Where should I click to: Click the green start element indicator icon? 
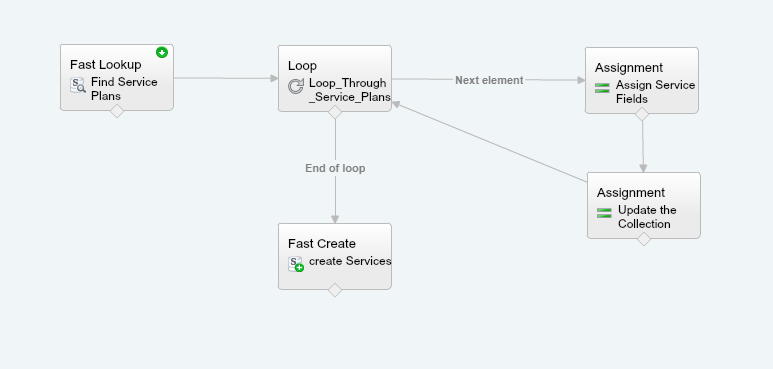coord(162,52)
